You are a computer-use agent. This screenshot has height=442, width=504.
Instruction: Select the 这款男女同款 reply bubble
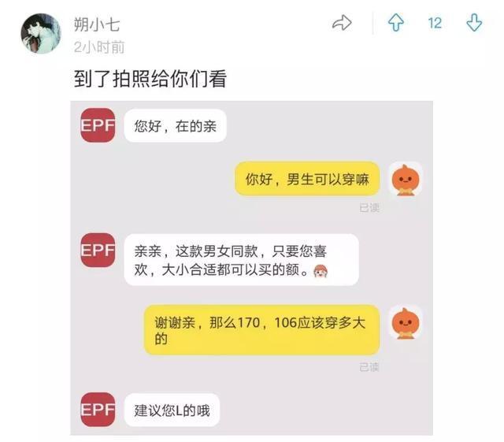tap(242, 260)
